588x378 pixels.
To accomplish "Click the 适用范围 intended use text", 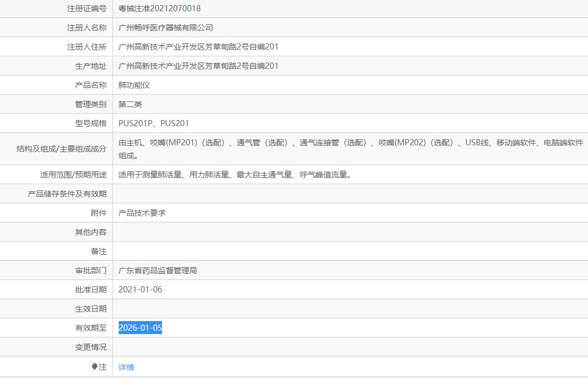I will coord(235,175).
